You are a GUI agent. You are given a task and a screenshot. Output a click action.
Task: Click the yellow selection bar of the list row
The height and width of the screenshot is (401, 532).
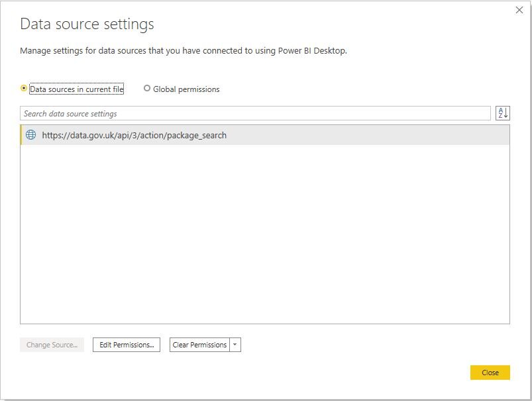21,135
